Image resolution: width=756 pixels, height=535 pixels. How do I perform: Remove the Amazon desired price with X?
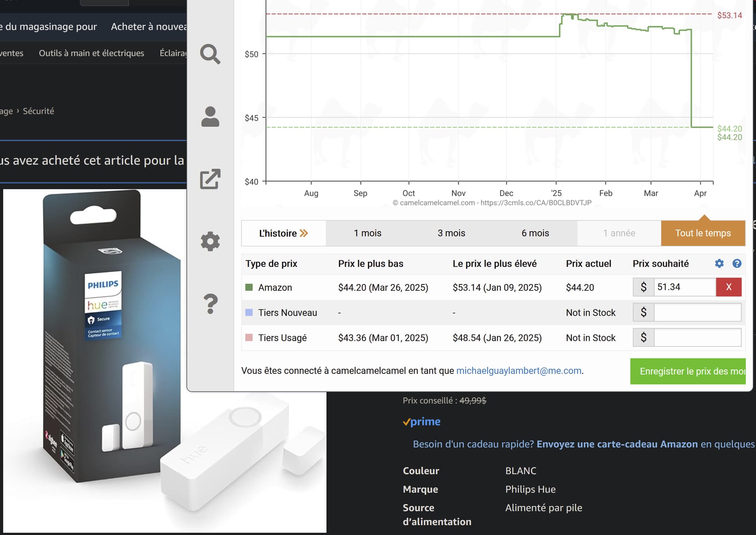coord(729,287)
